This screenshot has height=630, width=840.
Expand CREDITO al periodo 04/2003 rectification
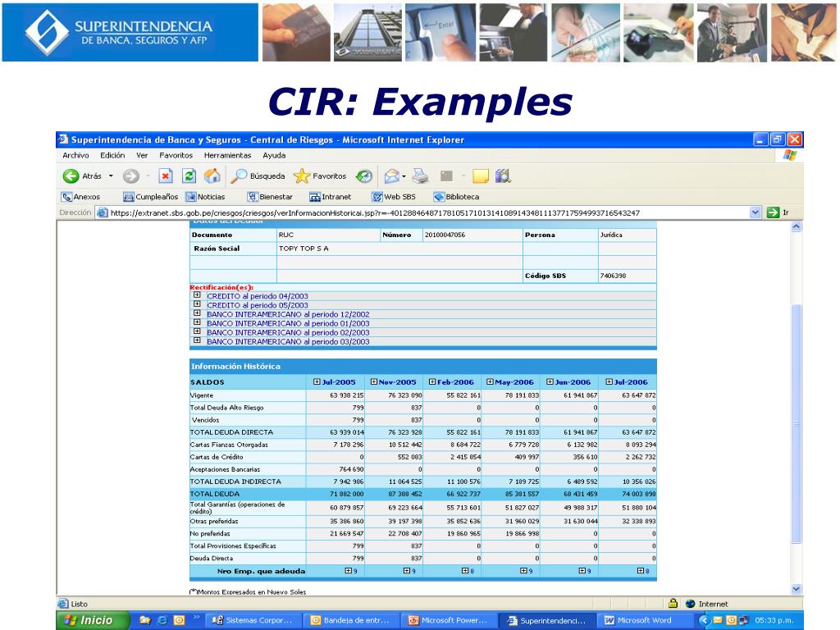click(197, 295)
